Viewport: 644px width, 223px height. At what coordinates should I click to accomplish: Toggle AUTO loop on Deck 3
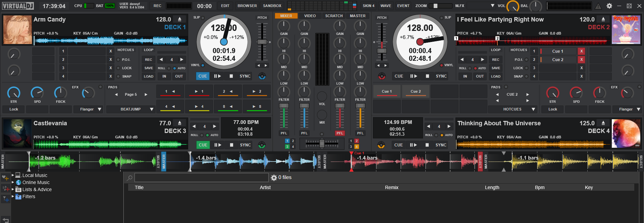point(208,135)
